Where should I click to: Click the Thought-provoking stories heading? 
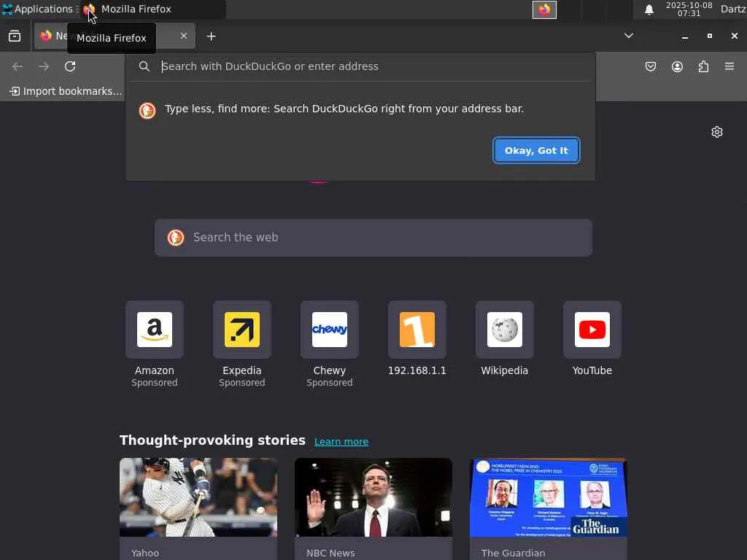click(x=212, y=440)
